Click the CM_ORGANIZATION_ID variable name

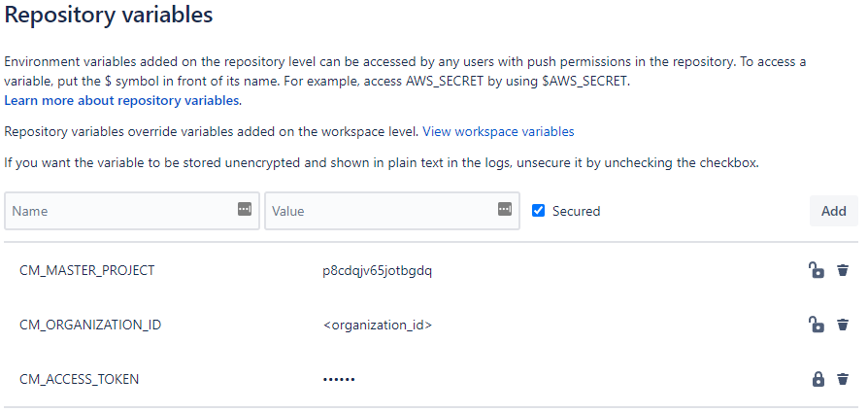tap(90, 325)
